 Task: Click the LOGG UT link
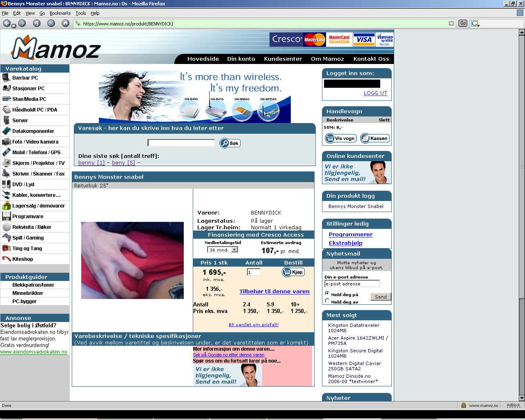375,93
